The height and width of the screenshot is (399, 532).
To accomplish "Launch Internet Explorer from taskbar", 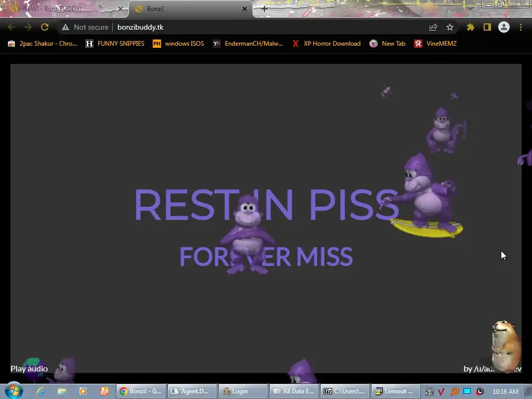I will point(41,391).
